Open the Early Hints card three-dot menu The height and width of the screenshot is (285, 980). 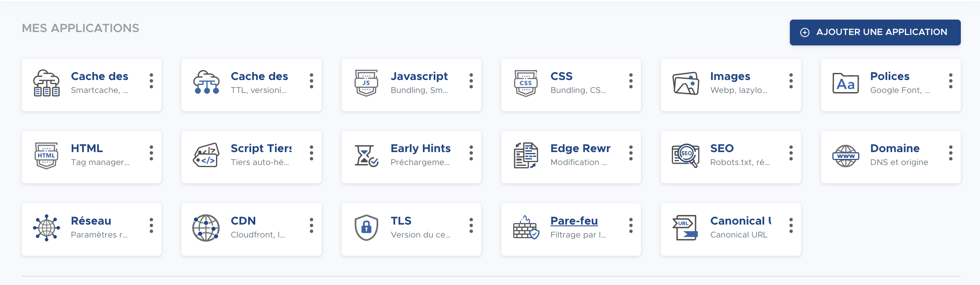click(x=471, y=153)
